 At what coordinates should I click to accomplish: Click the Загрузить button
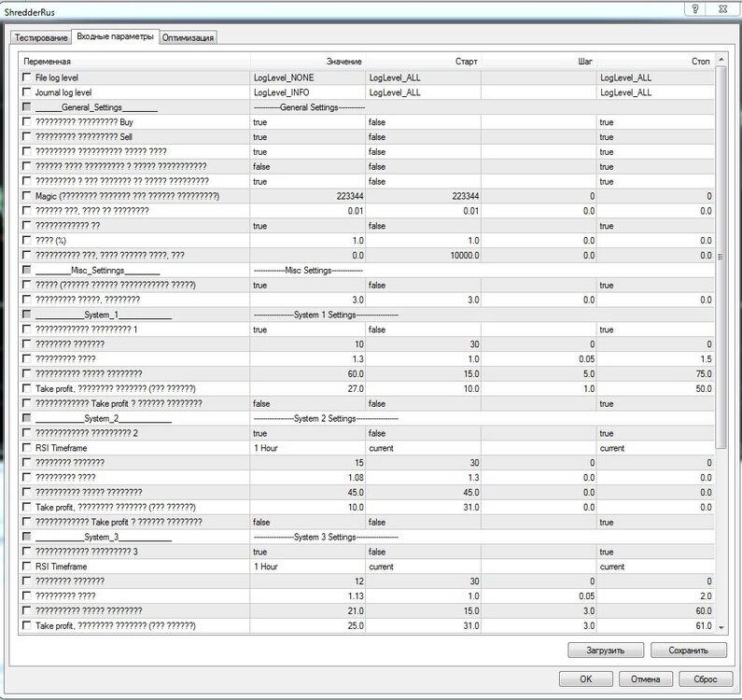(605, 651)
